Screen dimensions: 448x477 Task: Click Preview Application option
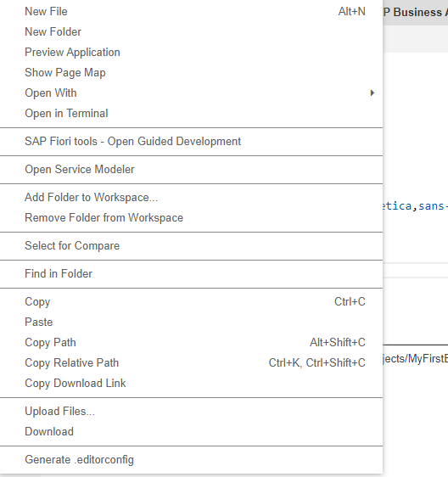click(191, 53)
